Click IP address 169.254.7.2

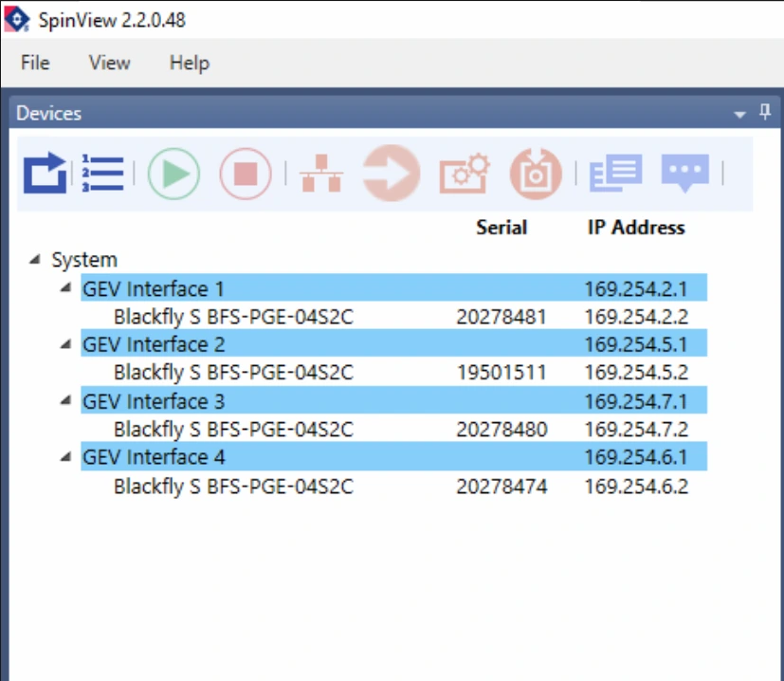point(636,430)
